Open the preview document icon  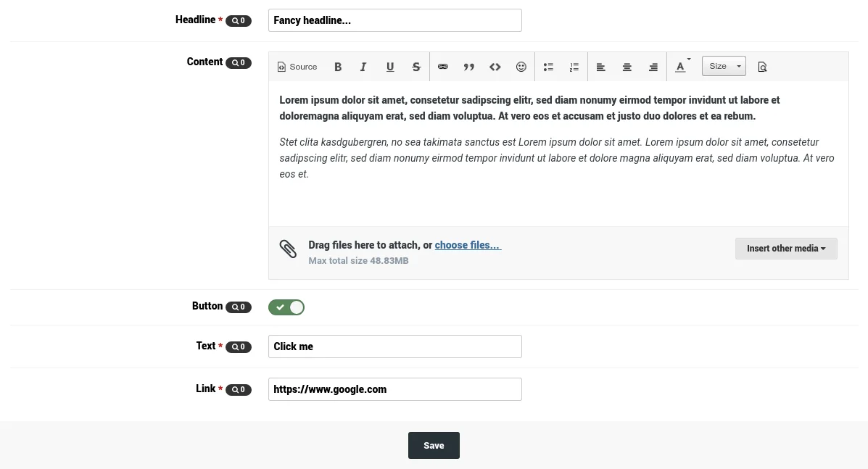click(762, 67)
